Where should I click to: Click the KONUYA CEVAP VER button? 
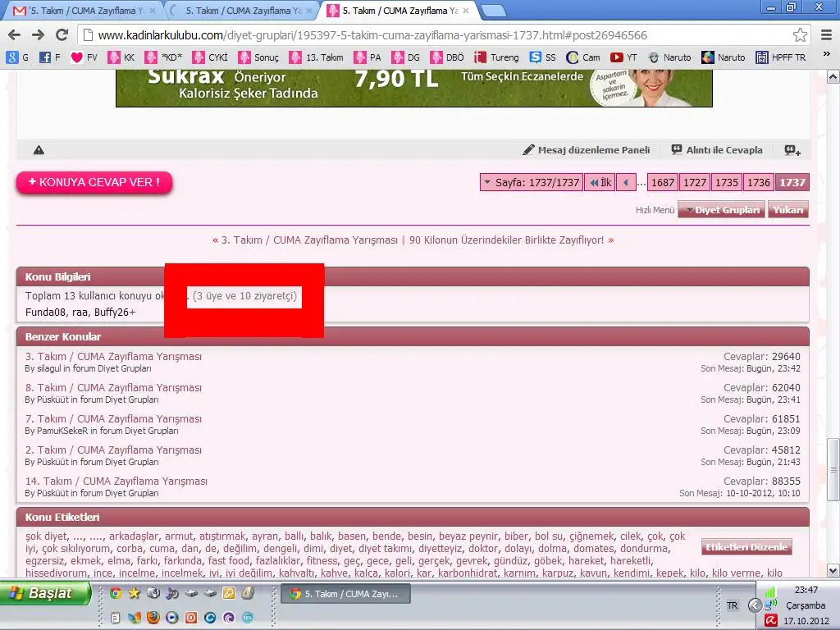pos(94,182)
